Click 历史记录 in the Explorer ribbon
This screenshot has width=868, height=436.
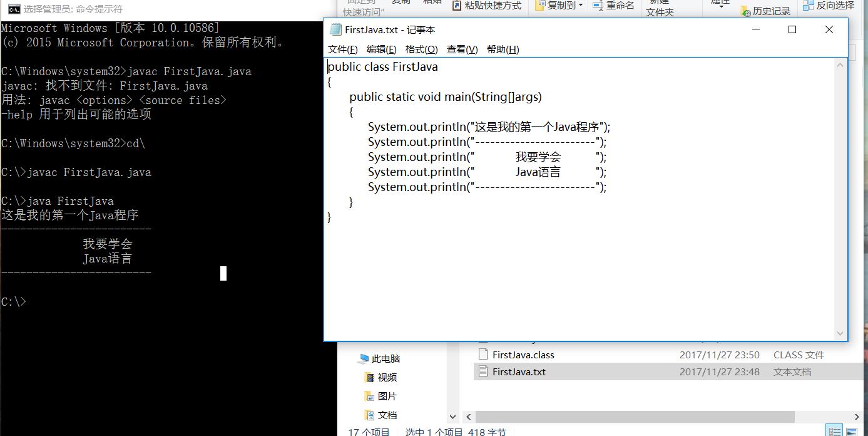[765, 11]
